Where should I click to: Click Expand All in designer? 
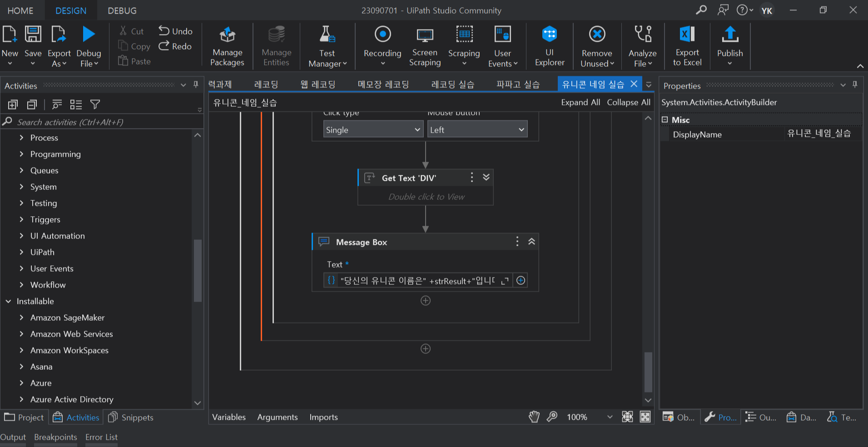tap(580, 102)
